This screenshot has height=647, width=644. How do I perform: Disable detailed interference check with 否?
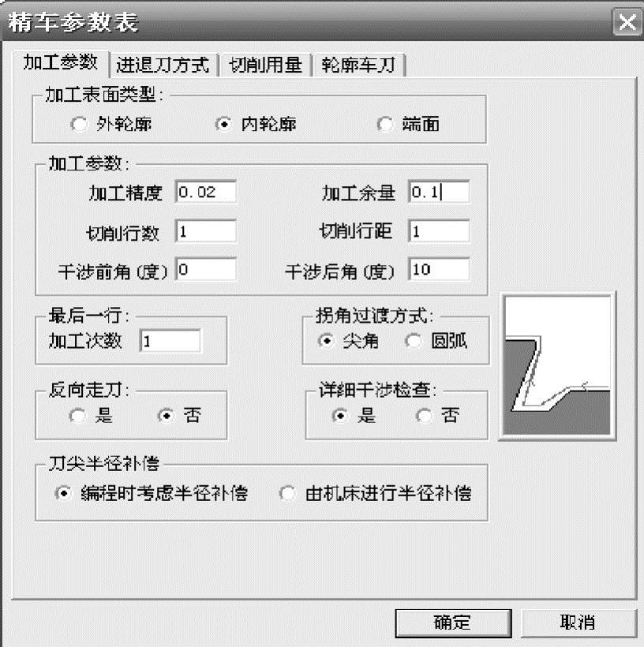pos(424,416)
